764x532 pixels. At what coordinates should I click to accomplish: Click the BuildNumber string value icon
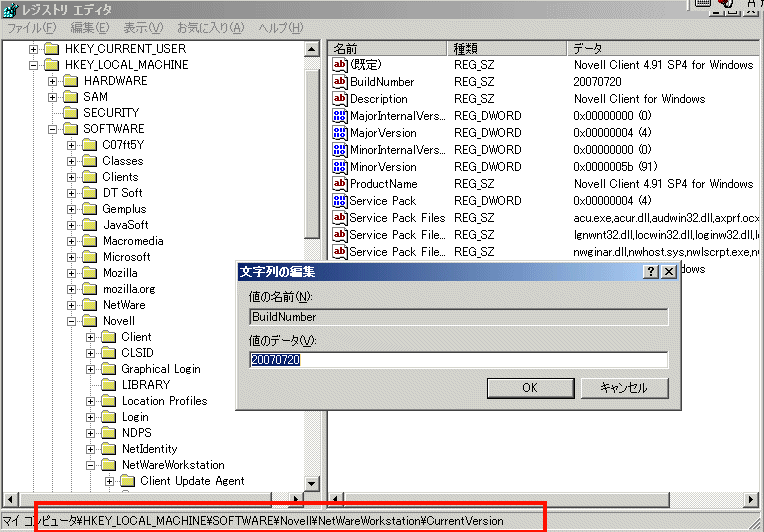tap(340, 81)
